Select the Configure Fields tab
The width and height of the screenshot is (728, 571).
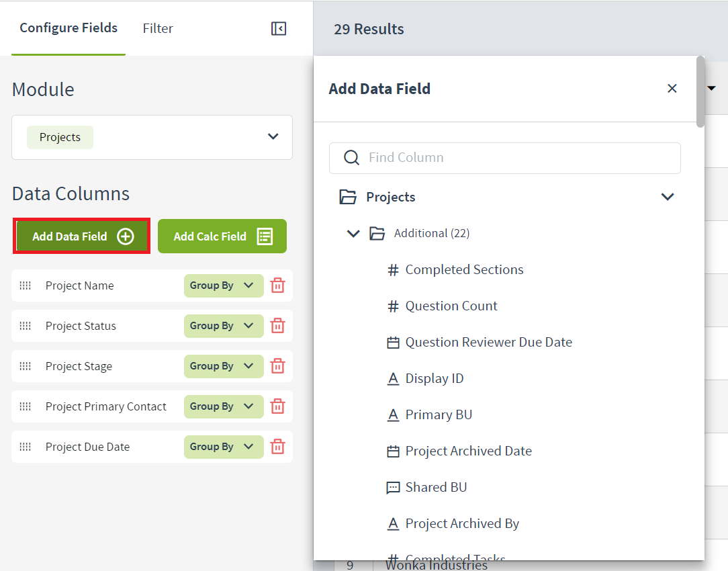pyautogui.click(x=69, y=28)
